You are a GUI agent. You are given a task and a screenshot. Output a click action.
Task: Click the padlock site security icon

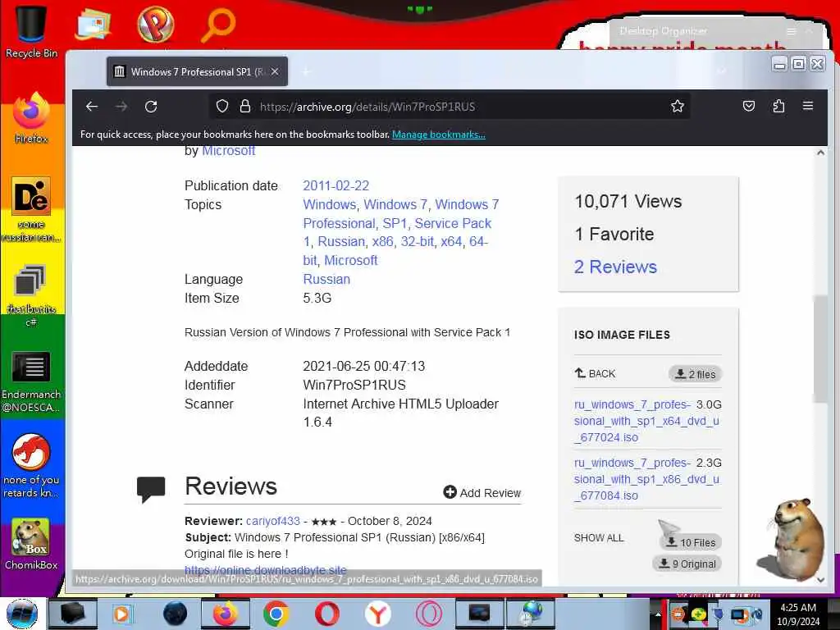point(244,106)
